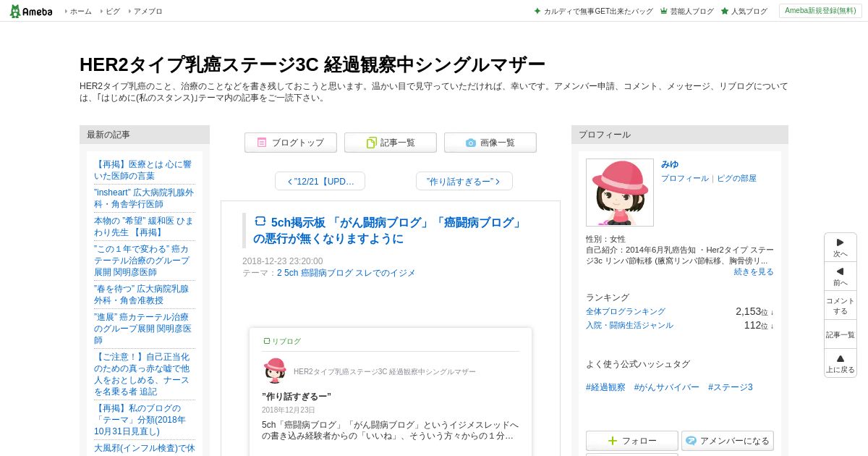868x456 pixels.
Task: Click the Ameba logo
Action: pyautogui.click(x=31, y=11)
